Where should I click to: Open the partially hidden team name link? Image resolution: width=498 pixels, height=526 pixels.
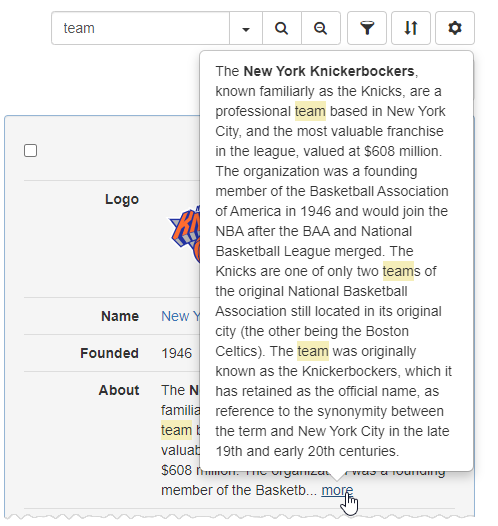[180, 316]
